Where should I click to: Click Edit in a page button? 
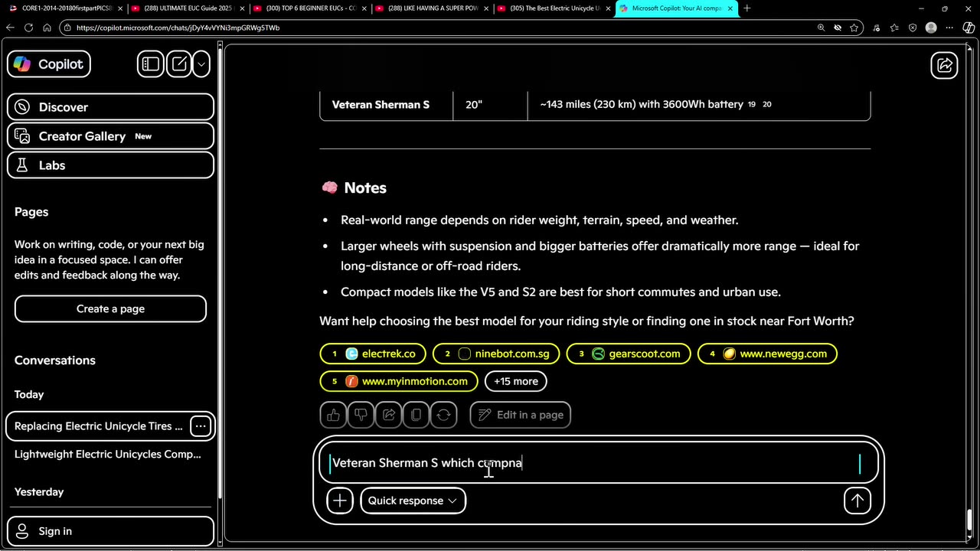point(521,415)
